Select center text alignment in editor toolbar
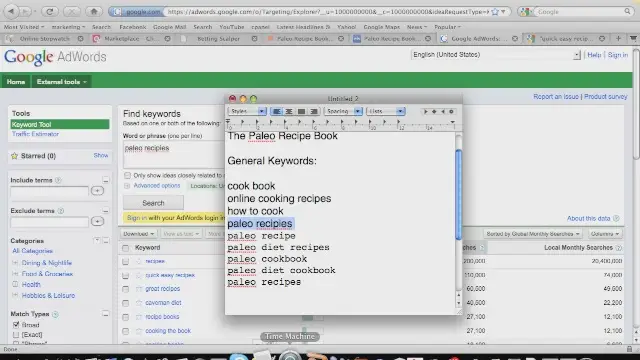Screen dimensions: 640x360 [x=289, y=111]
